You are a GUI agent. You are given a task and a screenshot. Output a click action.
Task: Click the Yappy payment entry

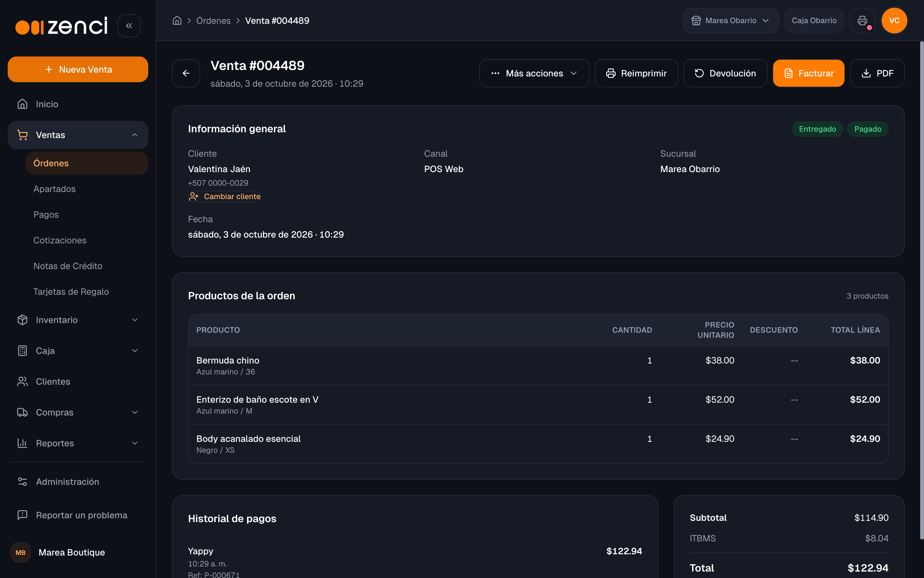415,562
